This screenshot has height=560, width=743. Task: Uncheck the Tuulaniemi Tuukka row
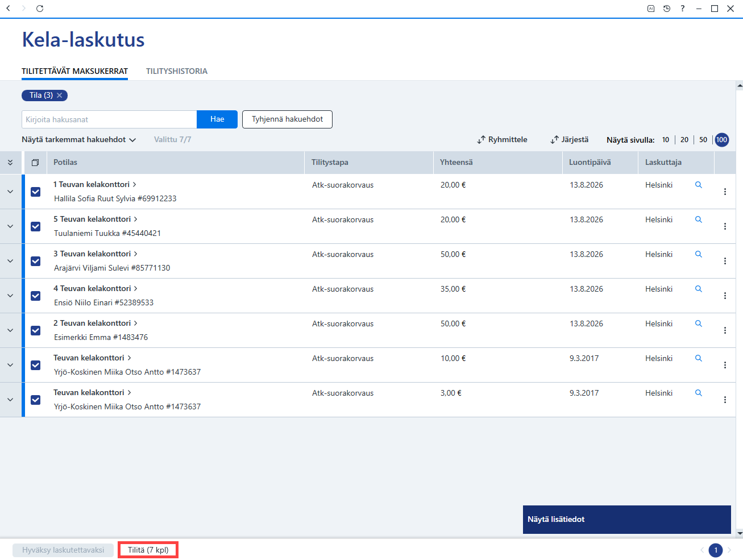click(x=35, y=226)
